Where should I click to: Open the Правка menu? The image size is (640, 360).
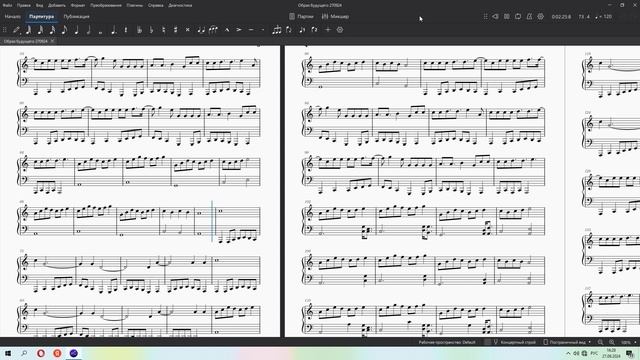[24, 5]
